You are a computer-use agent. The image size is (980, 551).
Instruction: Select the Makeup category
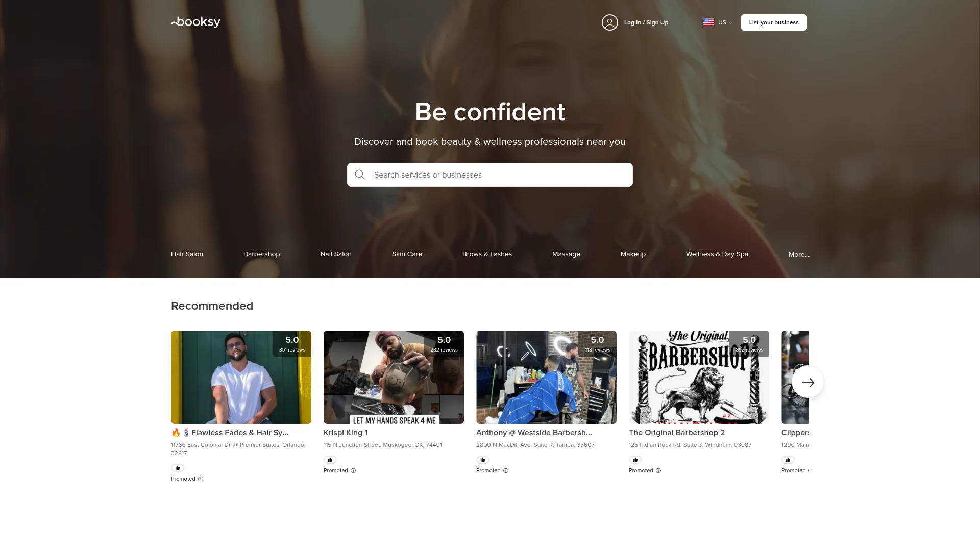coord(633,254)
